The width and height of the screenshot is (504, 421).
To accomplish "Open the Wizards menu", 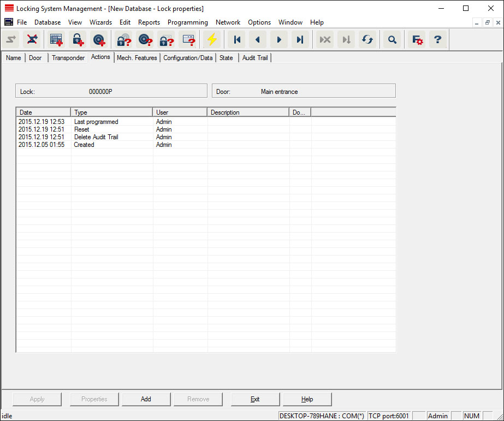I will pos(100,22).
